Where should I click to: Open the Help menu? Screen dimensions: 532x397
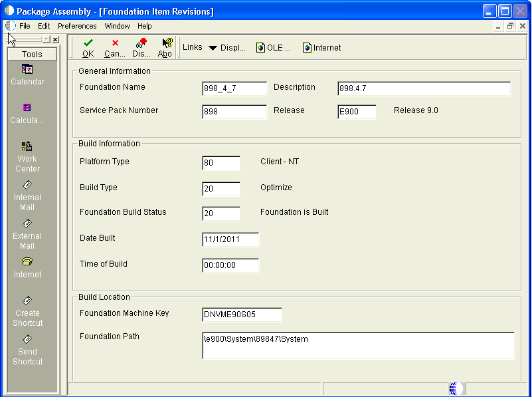pos(145,26)
